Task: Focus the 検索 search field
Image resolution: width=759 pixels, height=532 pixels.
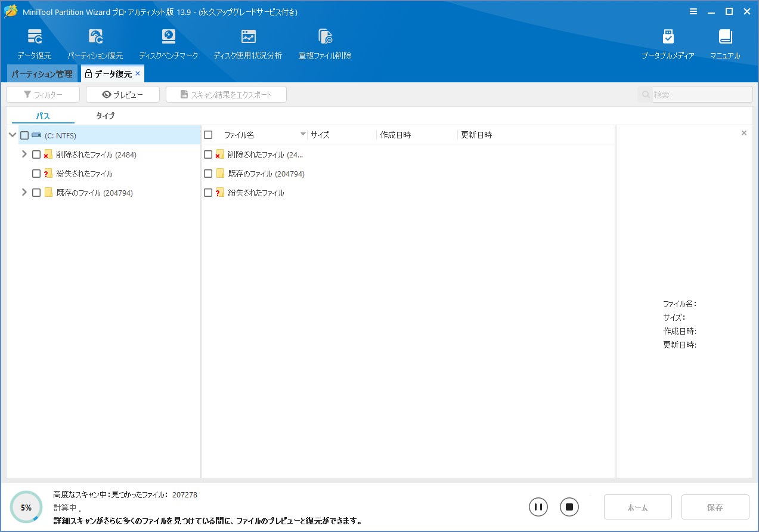Action: click(x=702, y=94)
